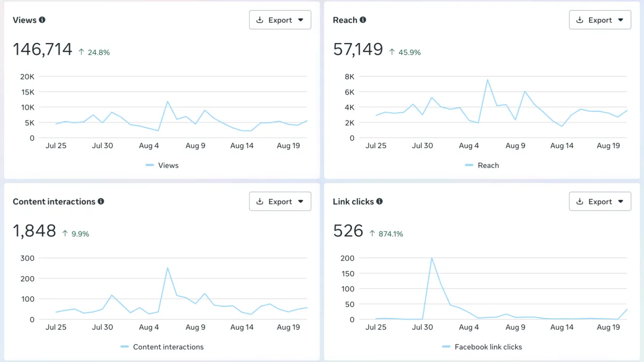Toggle the Reach legend series
This screenshot has width=644, height=362.
coord(482,165)
